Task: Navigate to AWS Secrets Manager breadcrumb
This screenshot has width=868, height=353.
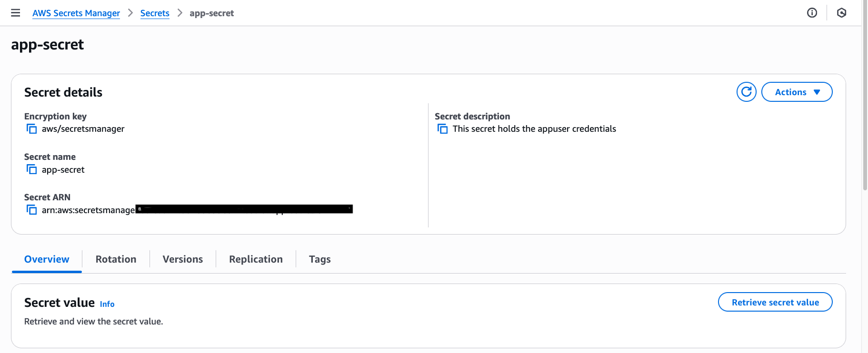Action: [76, 13]
